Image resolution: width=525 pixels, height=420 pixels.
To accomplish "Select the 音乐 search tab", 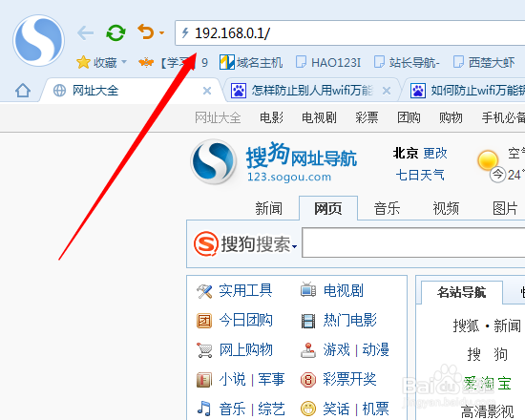I will (x=387, y=208).
